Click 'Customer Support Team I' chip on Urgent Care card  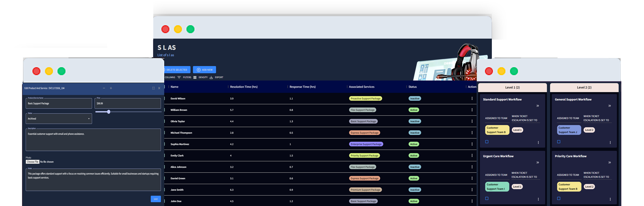[497, 187]
